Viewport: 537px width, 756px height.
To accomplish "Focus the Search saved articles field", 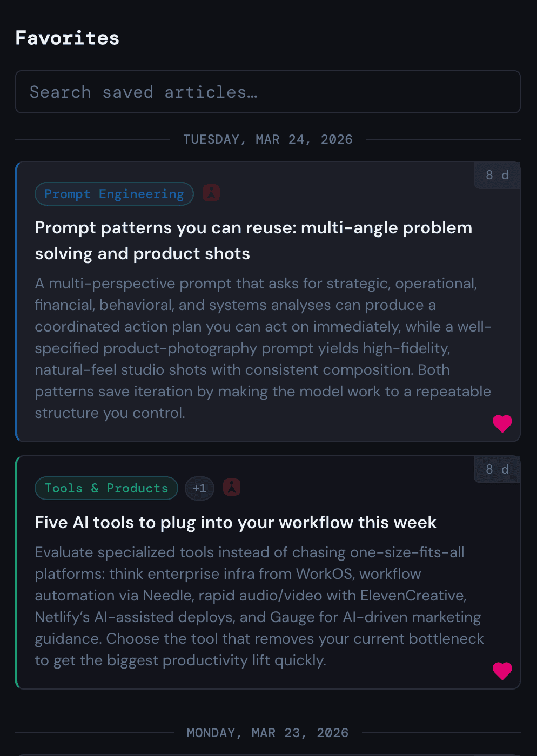I will 268,92.
